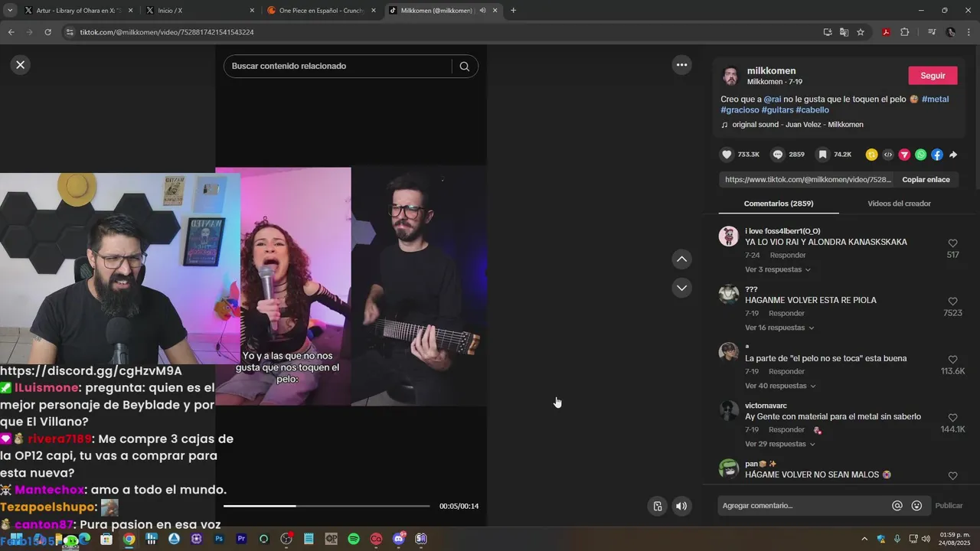The height and width of the screenshot is (551, 980).
Task: Open the #metal hashtag link
Action: click(x=935, y=99)
